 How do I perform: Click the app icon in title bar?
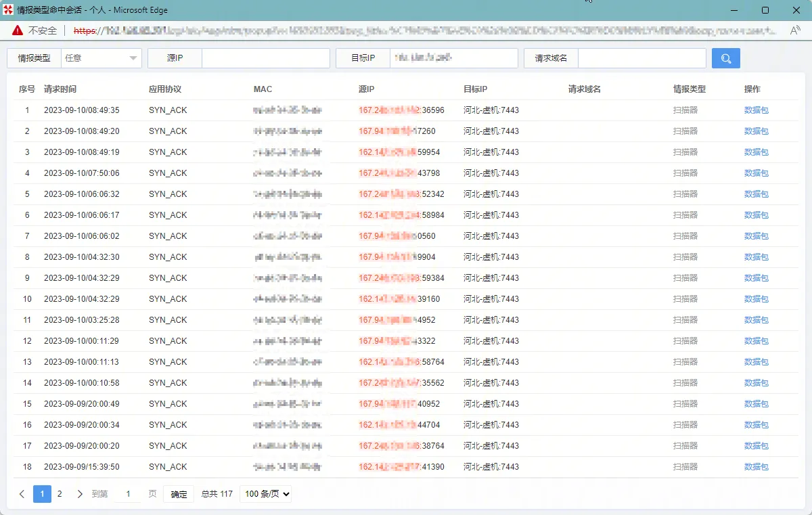8,10
